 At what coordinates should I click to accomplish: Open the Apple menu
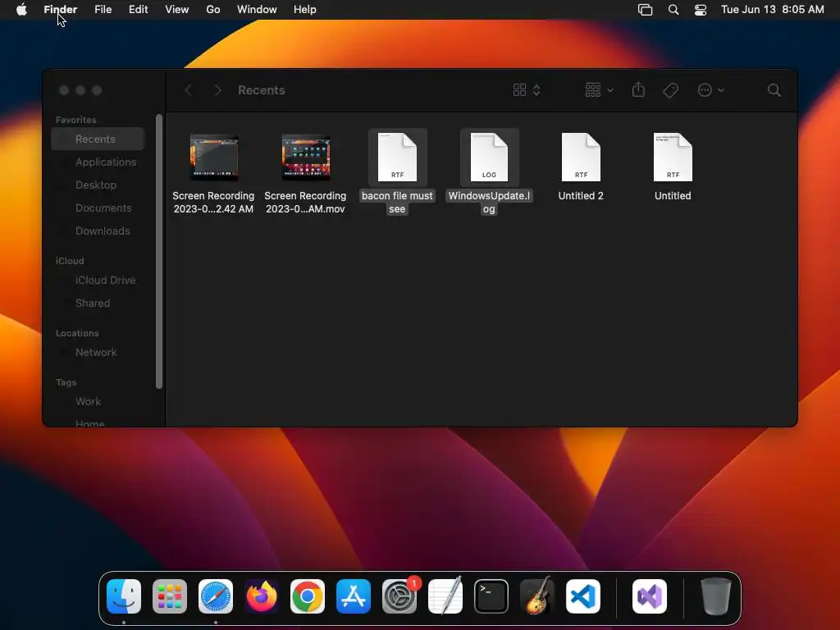tap(21, 10)
